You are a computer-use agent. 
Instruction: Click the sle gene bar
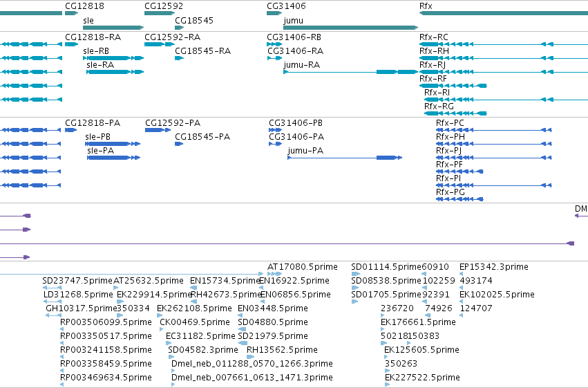[x=113, y=28]
